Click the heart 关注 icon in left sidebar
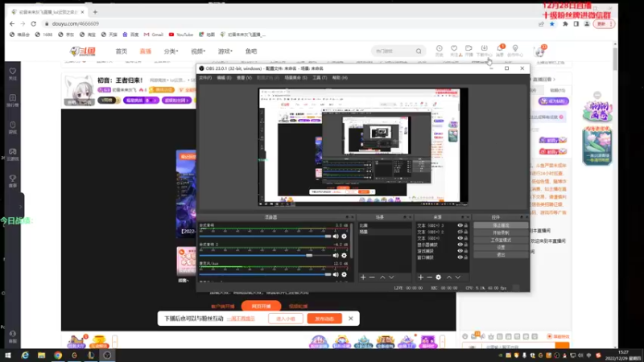644x362 pixels. pyautogui.click(x=13, y=73)
